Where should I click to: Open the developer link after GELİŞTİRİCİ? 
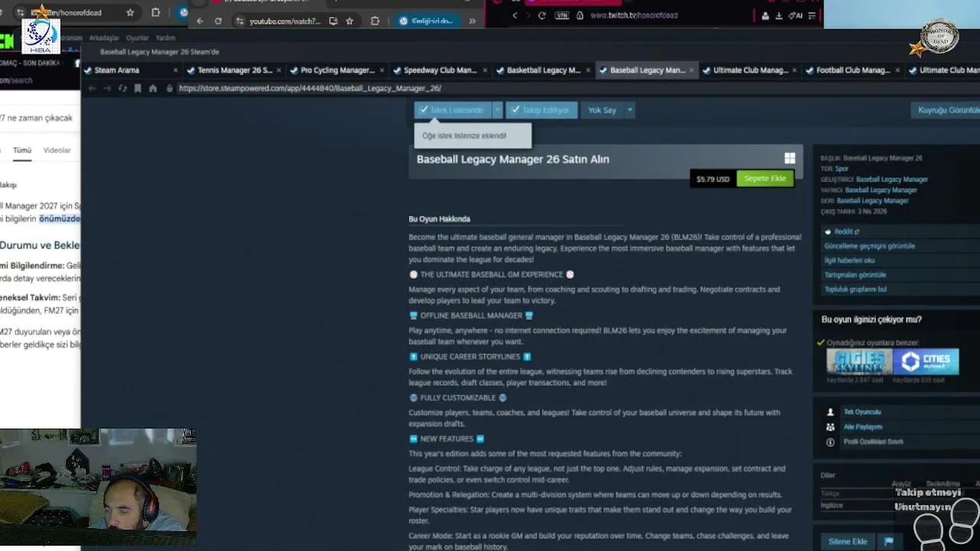tap(892, 180)
